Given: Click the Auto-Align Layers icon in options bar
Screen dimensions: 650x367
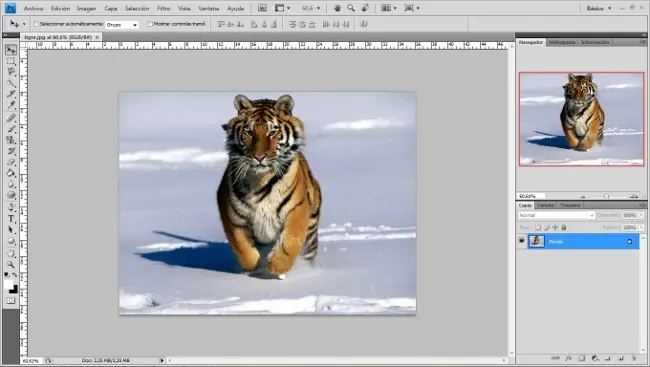Looking at the screenshot, I should point(364,24).
